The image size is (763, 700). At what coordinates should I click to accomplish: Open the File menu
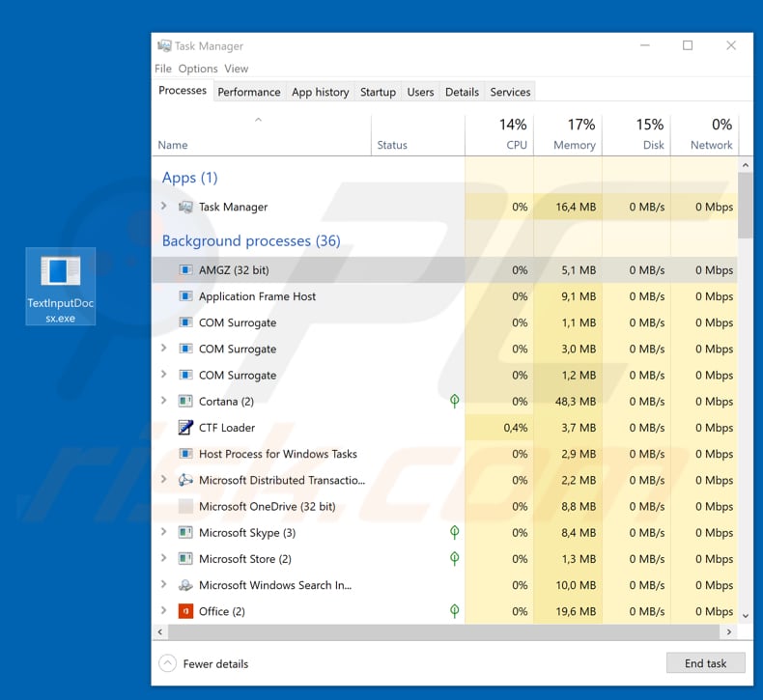tap(163, 69)
